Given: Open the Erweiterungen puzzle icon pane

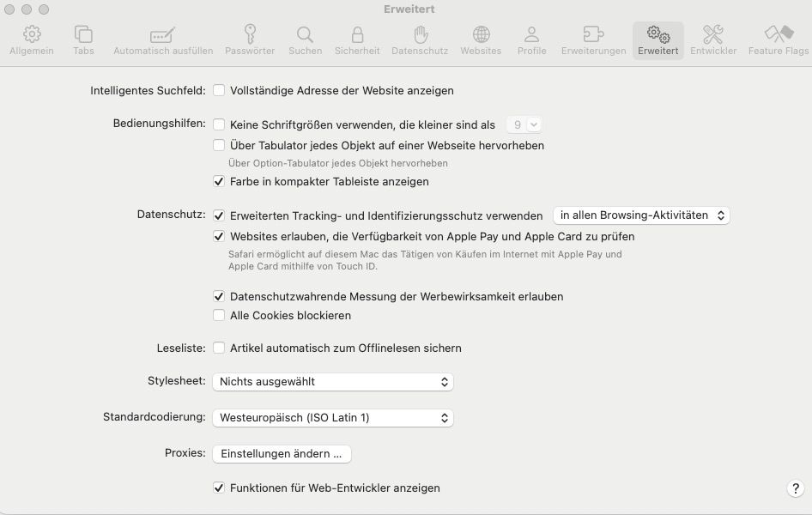Looking at the screenshot, I should (593, 34).
